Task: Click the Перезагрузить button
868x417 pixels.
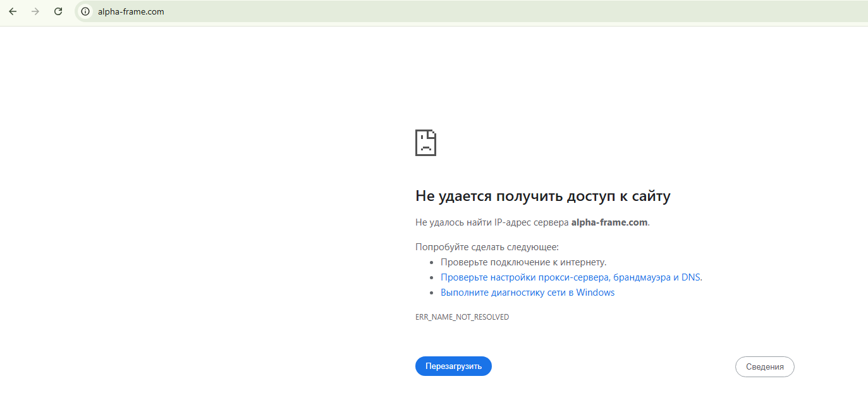Action: [453, 366]
